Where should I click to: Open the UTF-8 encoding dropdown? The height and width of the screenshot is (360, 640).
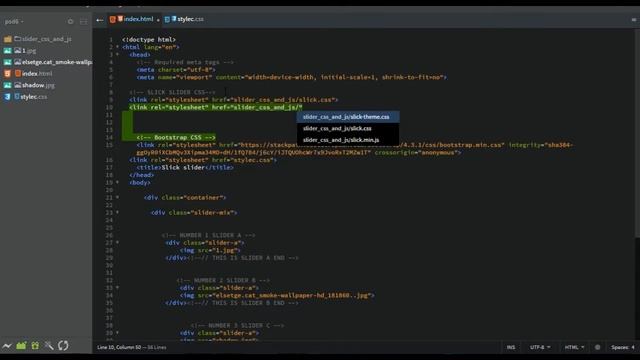[x=540, y=347]
